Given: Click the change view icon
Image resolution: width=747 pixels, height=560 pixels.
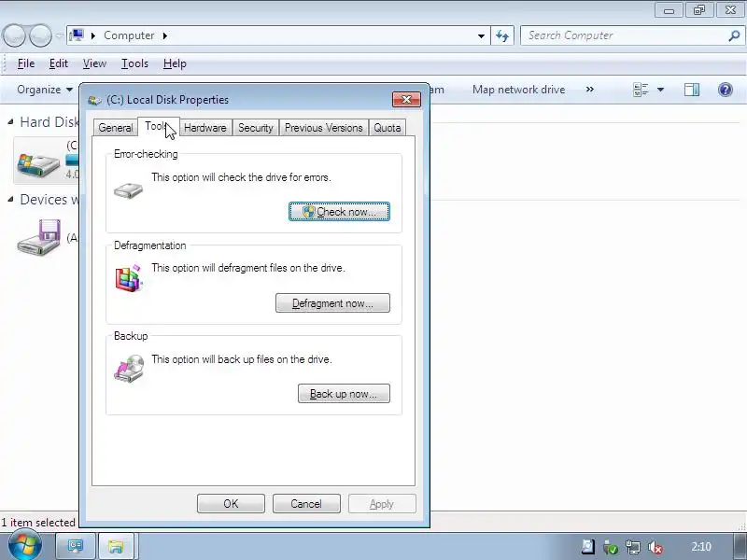Looking at the screenshot, I should click(641, 90).
